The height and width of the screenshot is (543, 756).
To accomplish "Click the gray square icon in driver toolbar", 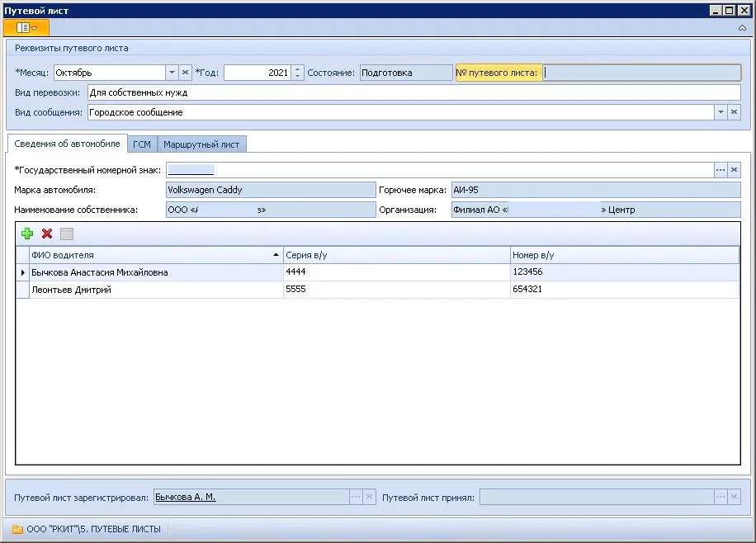I will click(x=67, y=234).
